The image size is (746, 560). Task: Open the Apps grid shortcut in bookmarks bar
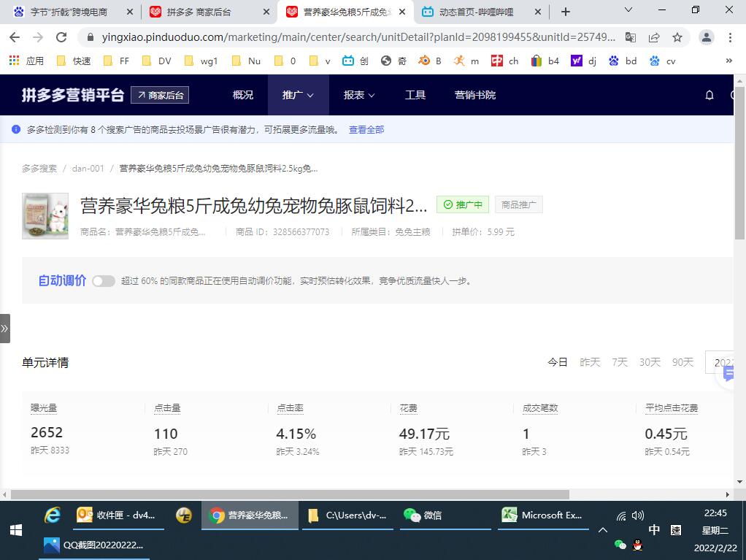pos(26,61)
